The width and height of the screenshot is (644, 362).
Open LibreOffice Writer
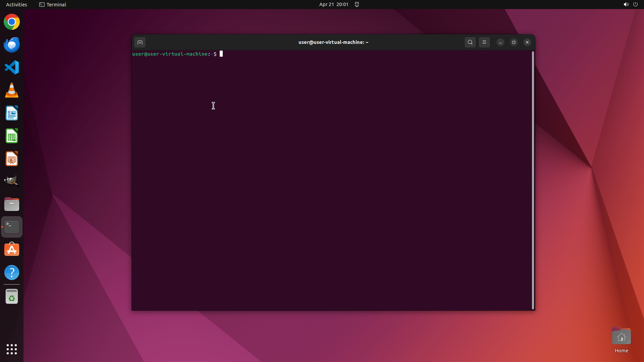12,113
